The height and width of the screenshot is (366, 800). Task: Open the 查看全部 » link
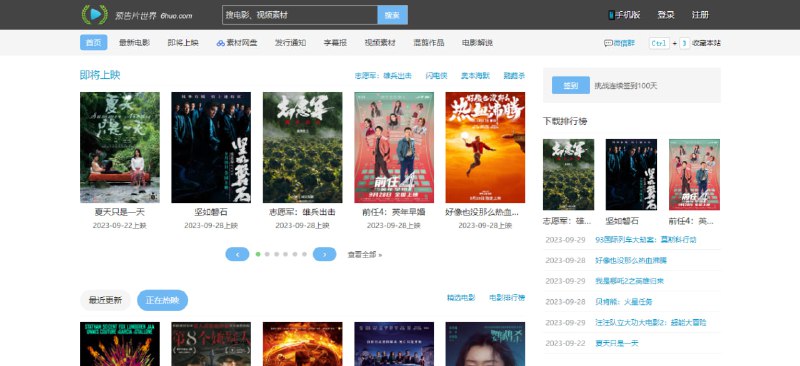[365, 254]
